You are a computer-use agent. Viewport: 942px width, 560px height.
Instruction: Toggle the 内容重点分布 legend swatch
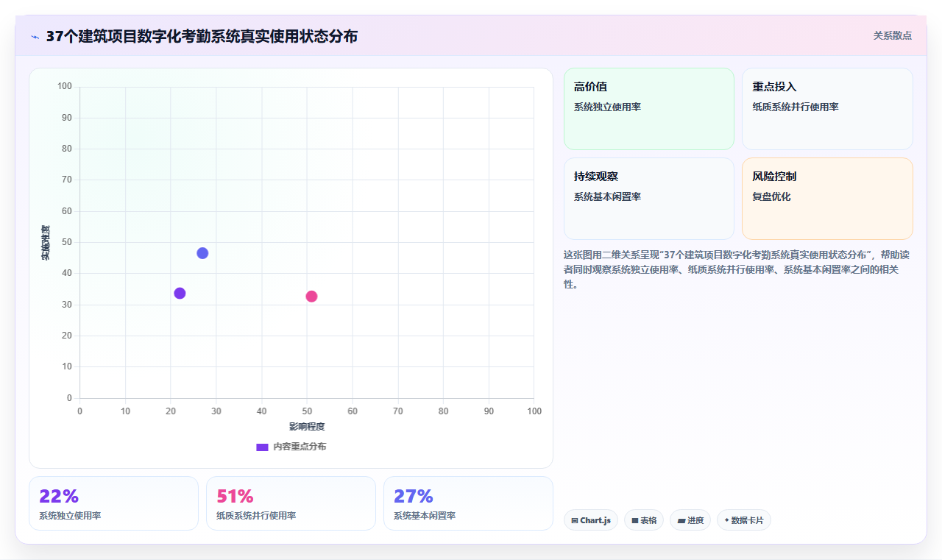point(262,447)
